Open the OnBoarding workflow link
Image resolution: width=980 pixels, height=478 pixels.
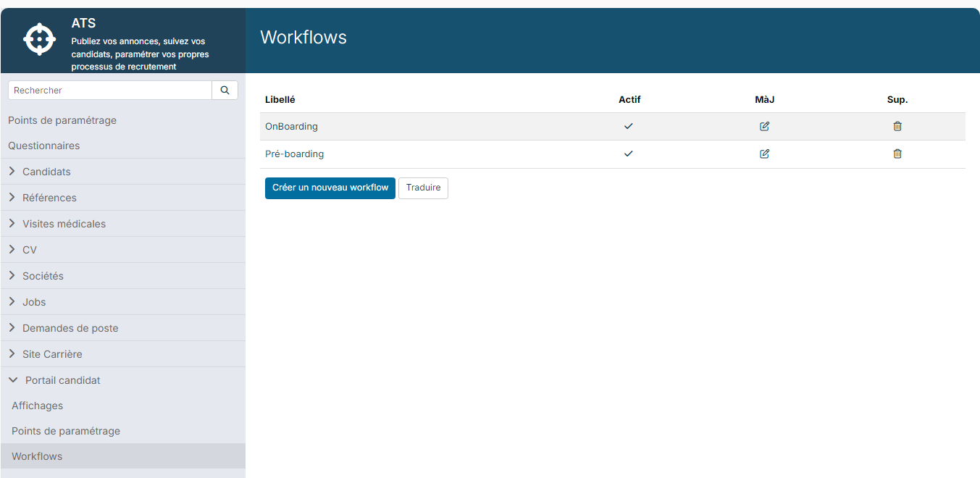pos(291,126)
